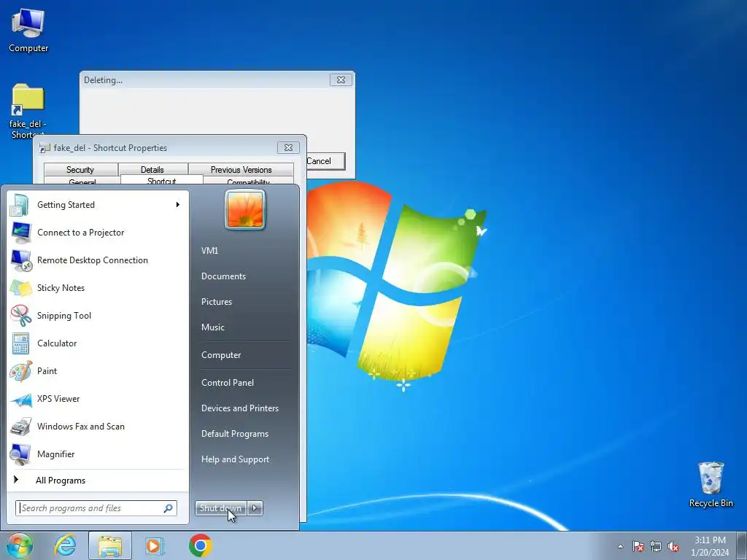Switch to Details tab in Properties
This screenshot has width=747, height=560.
(152, 169)
